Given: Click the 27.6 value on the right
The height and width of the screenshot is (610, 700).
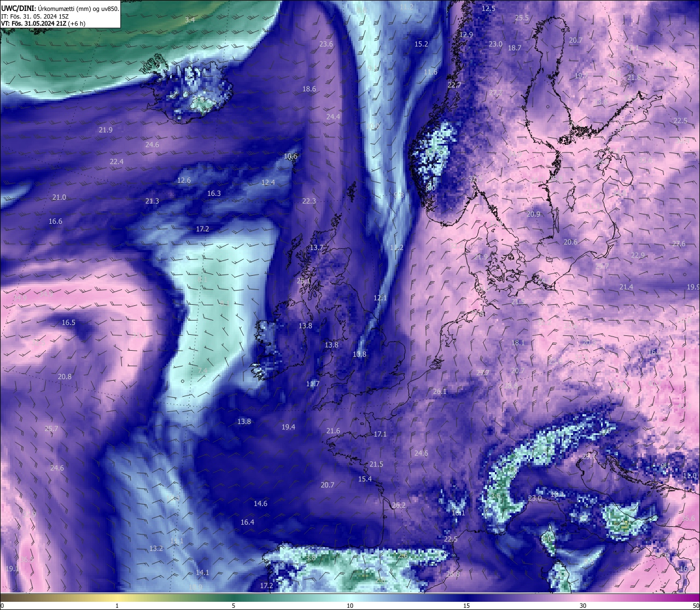Looking at the screenshot, I should click(679, 244).
